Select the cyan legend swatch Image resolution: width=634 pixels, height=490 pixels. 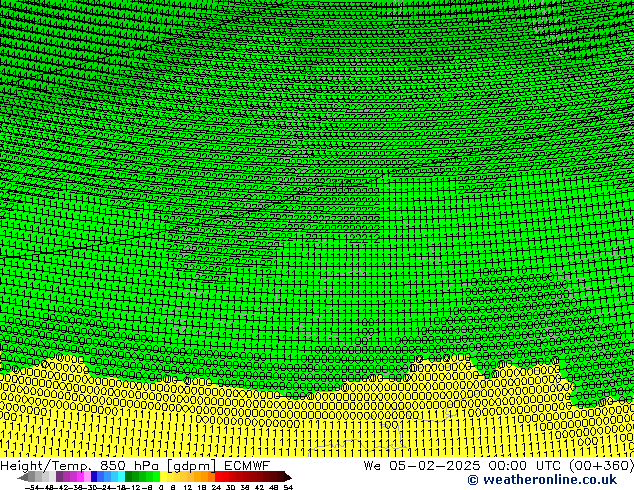[121, 476]
